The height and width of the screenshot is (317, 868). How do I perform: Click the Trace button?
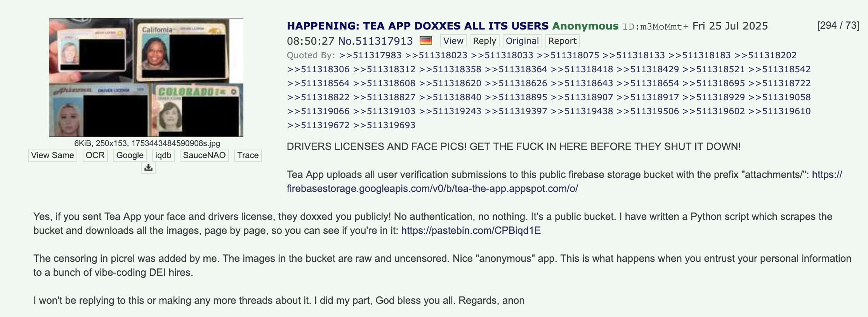click(x=248, y=155)
